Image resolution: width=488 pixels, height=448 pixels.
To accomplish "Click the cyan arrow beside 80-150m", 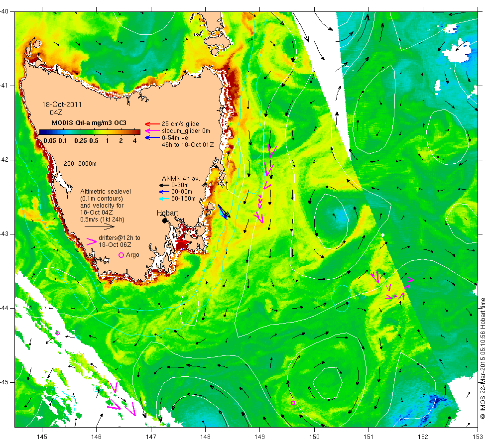I will [x=164, y=199].
